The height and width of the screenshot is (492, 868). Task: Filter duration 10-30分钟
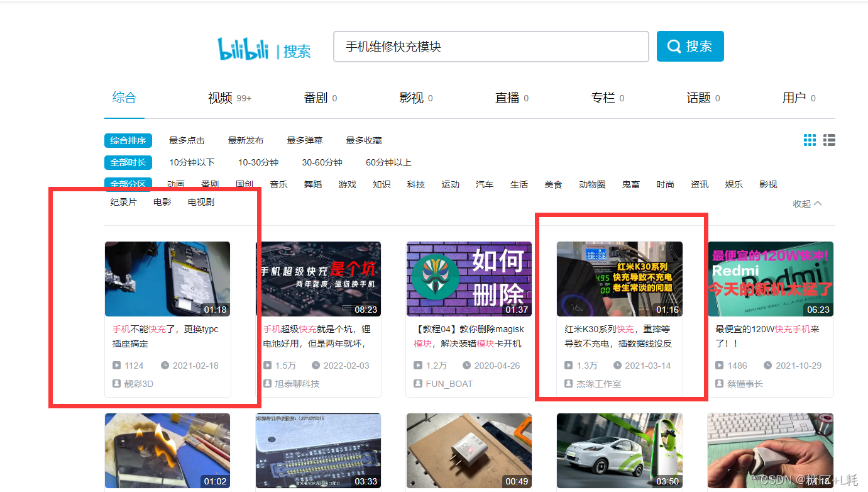(x=258, y=162)
